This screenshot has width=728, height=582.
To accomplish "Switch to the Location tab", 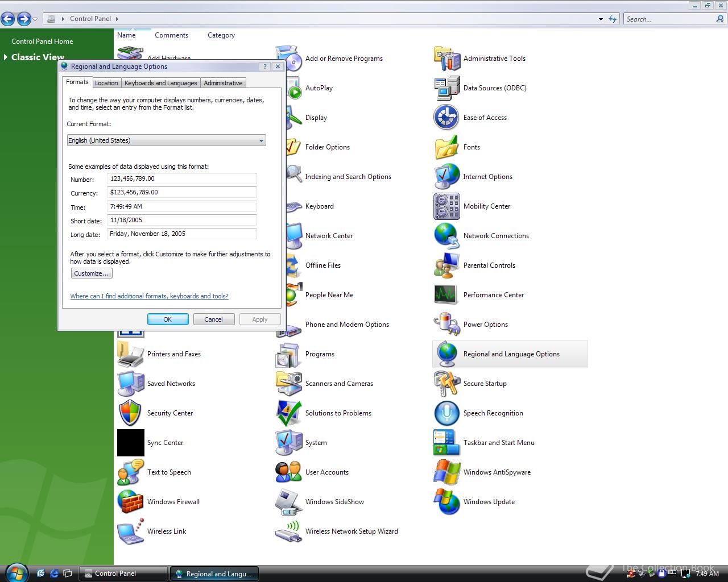I will coord(106,83).
